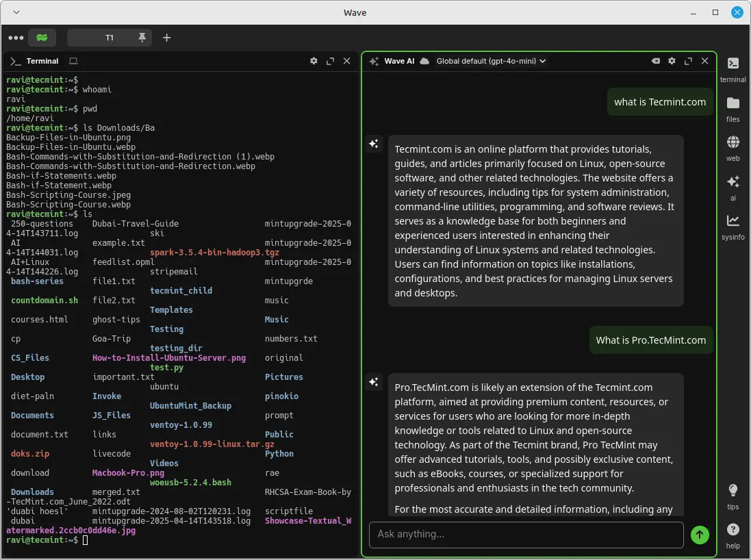Click 'feedlist.opml' in terminal listing
Image resolution: width=751 pixels, height=560 pixels.
[x=123, y=262]
